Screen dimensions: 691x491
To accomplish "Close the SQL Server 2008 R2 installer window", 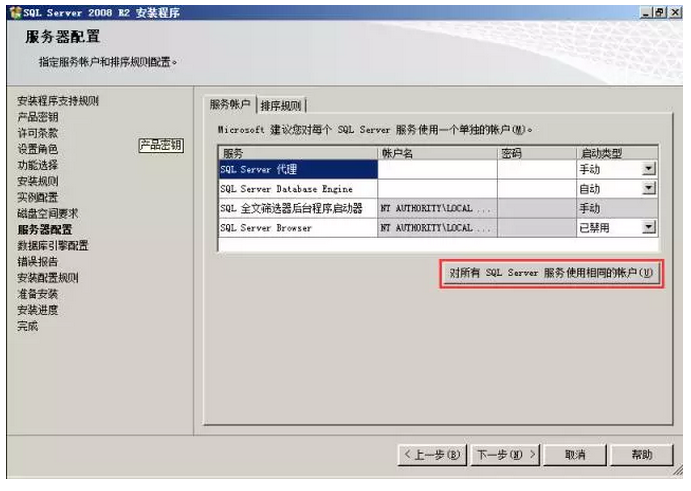I will tap(675, 12).
